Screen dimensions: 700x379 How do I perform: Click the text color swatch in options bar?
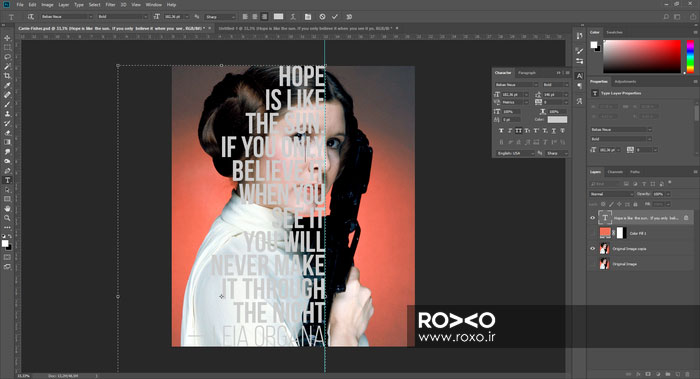coord(279,17)
